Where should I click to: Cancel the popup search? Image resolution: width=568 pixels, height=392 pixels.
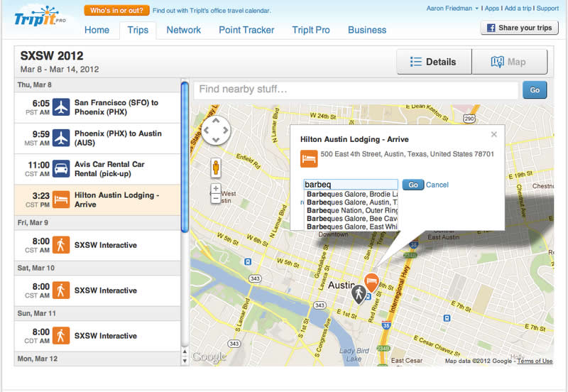pyautogui.click(x=437, y=185)
